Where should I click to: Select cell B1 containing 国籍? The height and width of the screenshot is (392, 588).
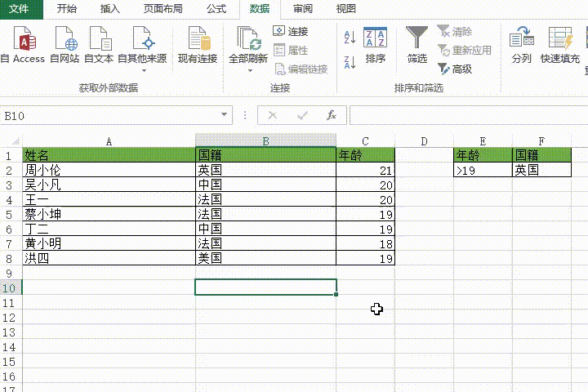[x=265, y=155]
